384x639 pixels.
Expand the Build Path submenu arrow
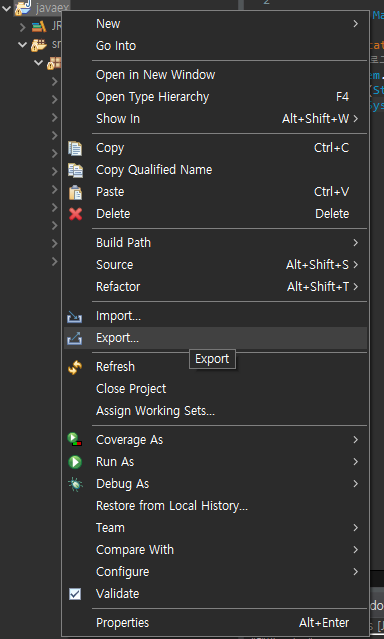(355, 243)
